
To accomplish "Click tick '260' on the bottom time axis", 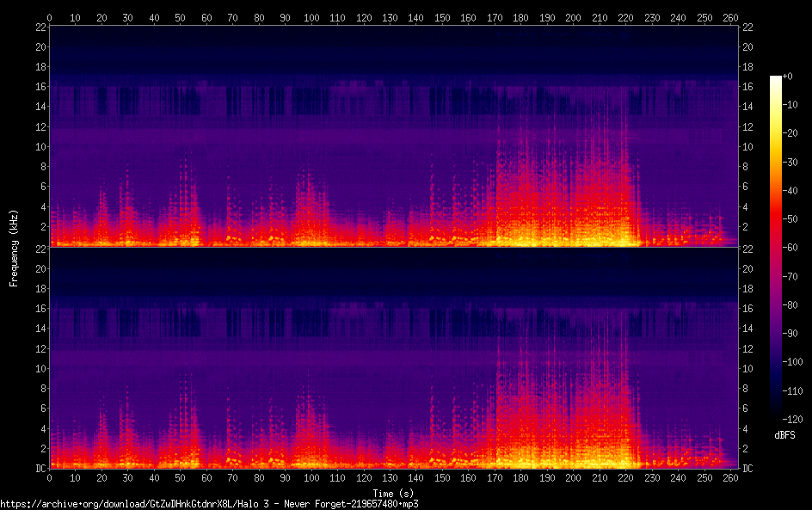I will tap(730, 478).
